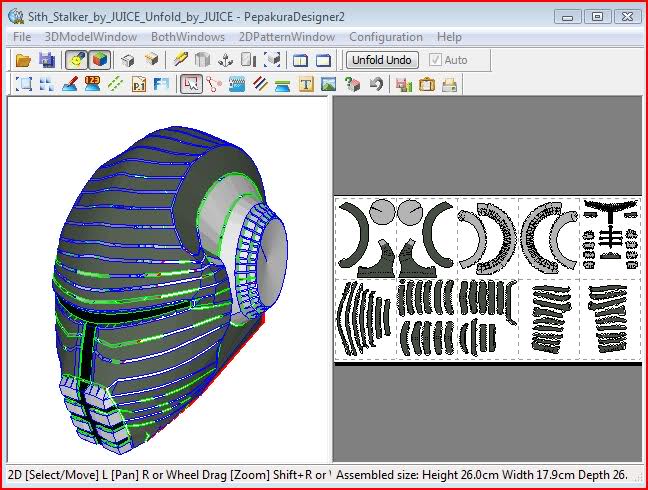Click the green dashed fold lines icon
Image resolution: width=648 pixels, height=490 pixels.
115,84
